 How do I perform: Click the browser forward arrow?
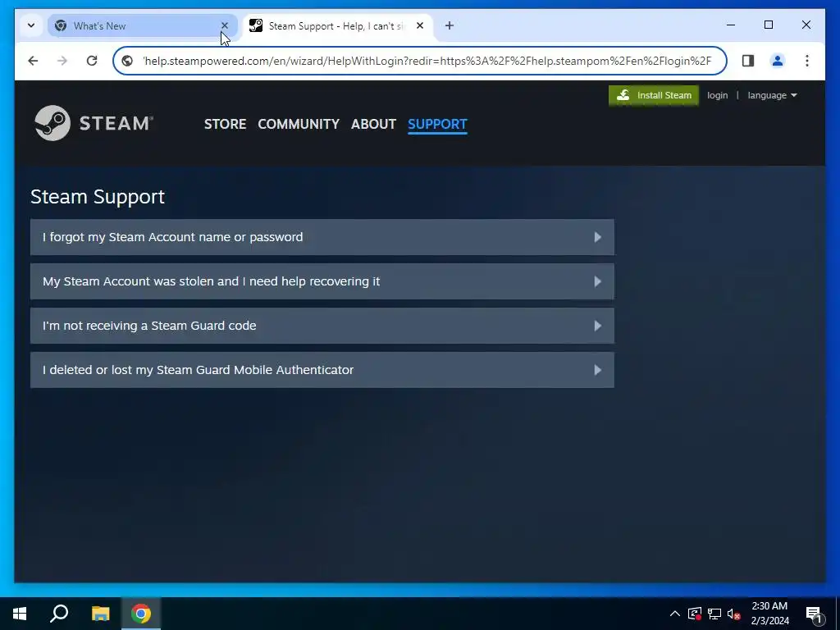[62, 61]
